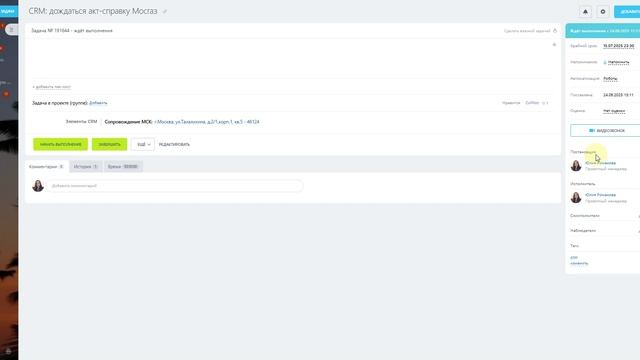Expand the Ещё dropdown
This screenshot has height=360, width=640.
click(143, 144)
